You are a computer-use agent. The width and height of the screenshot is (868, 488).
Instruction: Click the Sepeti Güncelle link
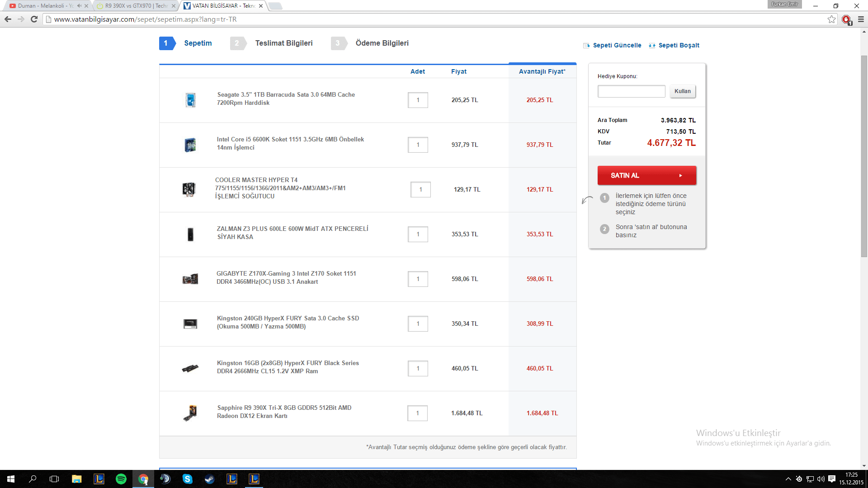pos(617,45)
